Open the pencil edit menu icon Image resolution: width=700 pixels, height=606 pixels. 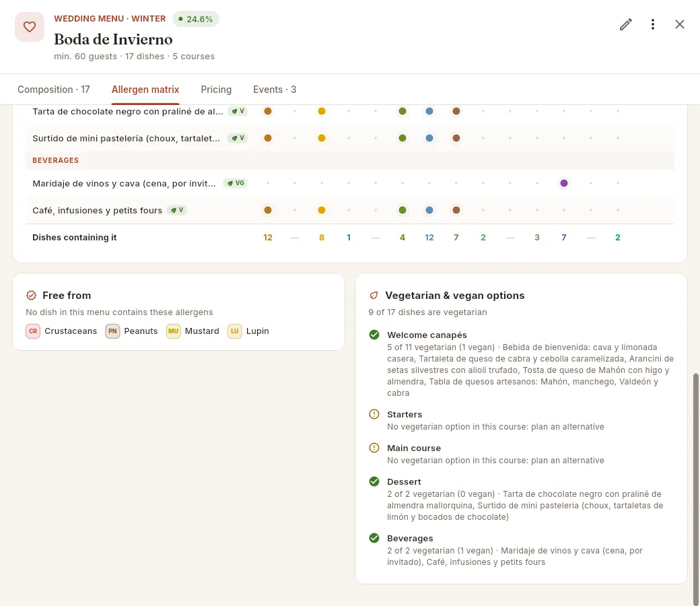pos(626,24)
